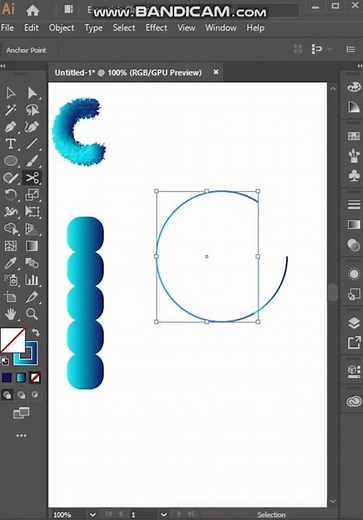
Task: Expand the left toolbar panel
Action: click(3, 66)
